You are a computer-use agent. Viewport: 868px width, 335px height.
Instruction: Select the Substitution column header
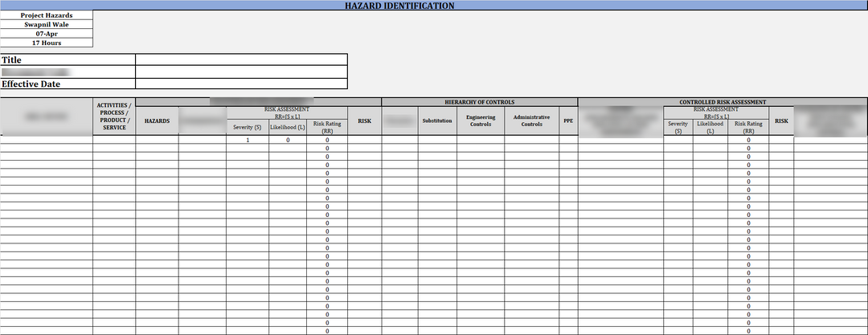click(x=437, y=121)
